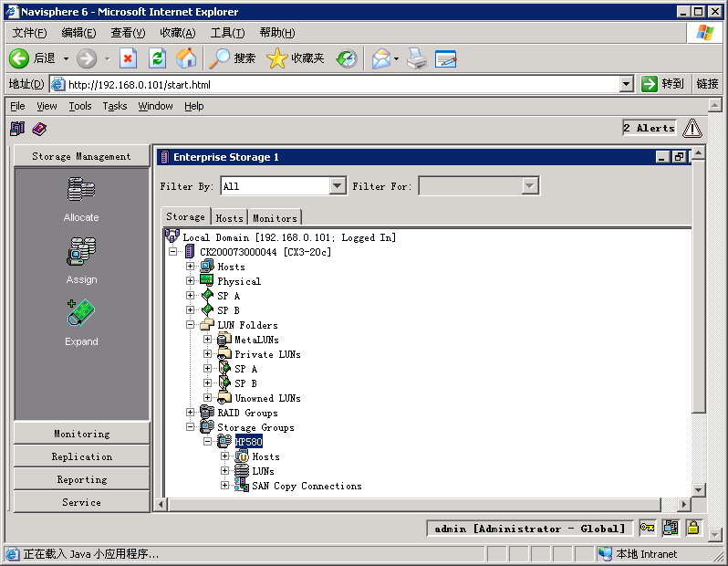Expand the MetaLUNs folder

pos(207,340)
